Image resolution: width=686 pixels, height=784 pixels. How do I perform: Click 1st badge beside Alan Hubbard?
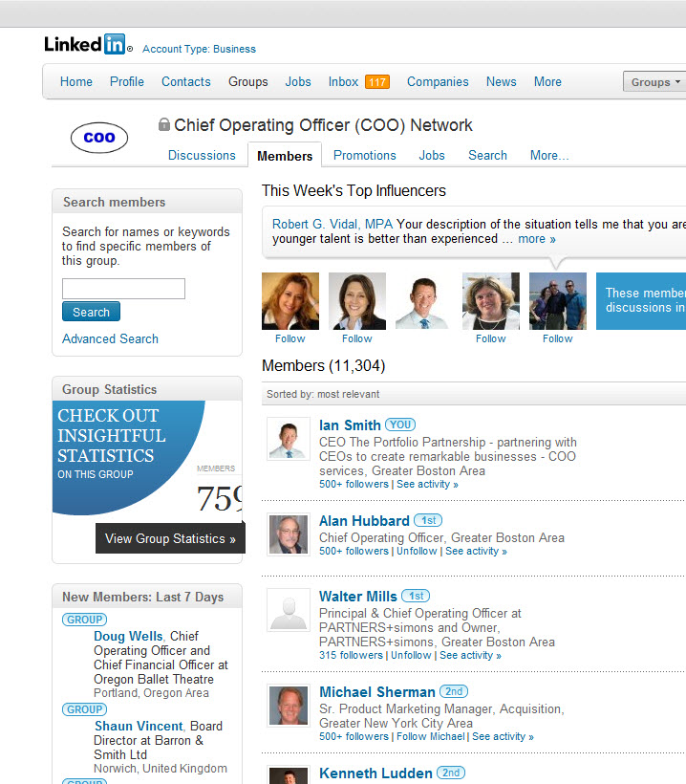click(x=428, y=520)
